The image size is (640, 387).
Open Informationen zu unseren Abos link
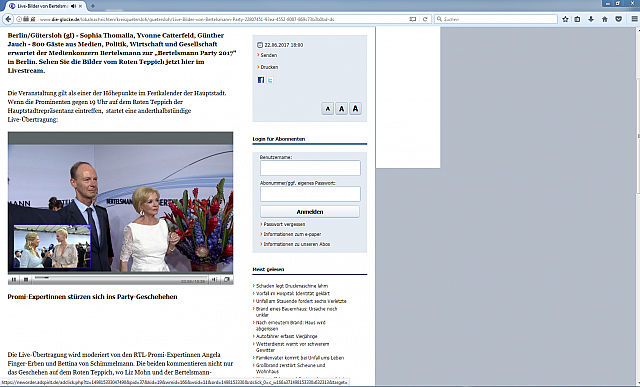pos(297,244)
